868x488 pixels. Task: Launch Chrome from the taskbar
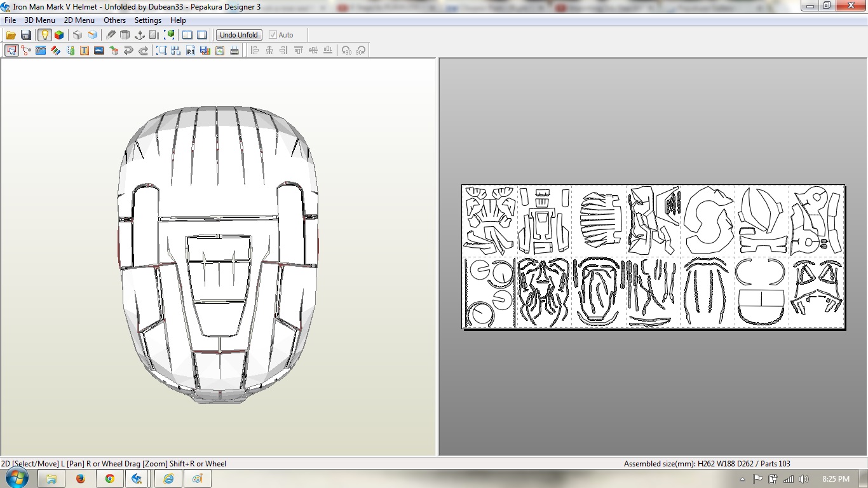[x=109, y=478]
